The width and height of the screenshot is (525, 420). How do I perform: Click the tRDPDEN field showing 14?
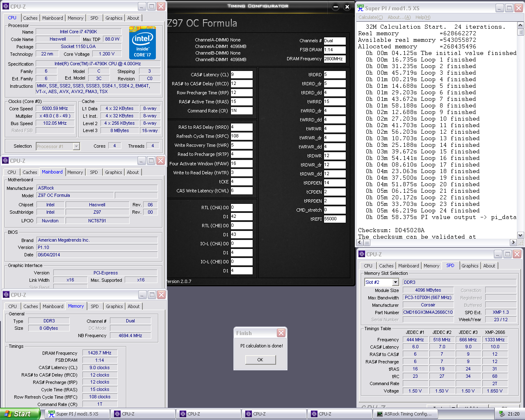click(335, 183)
